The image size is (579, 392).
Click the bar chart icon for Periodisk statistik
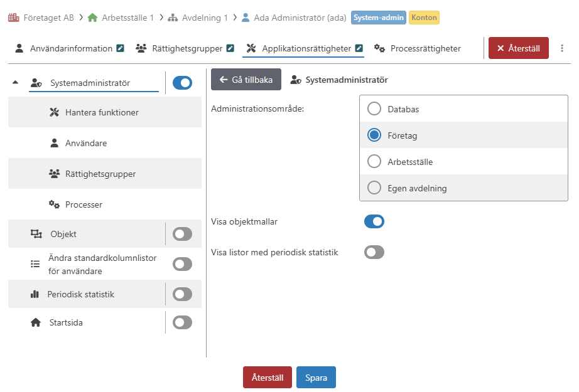[35, 294]
